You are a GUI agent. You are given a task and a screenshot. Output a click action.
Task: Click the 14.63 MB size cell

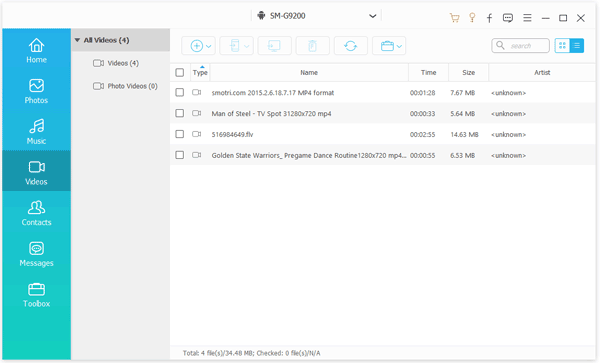464,134
